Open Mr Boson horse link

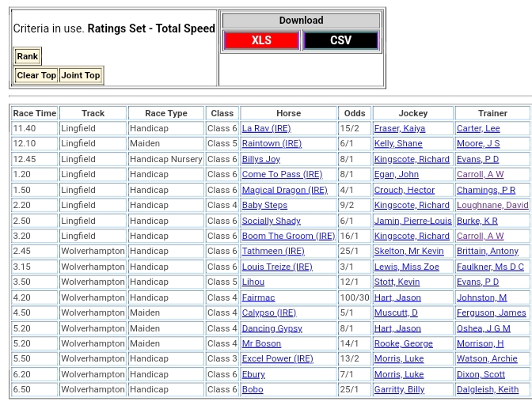[x=261, y=344]
